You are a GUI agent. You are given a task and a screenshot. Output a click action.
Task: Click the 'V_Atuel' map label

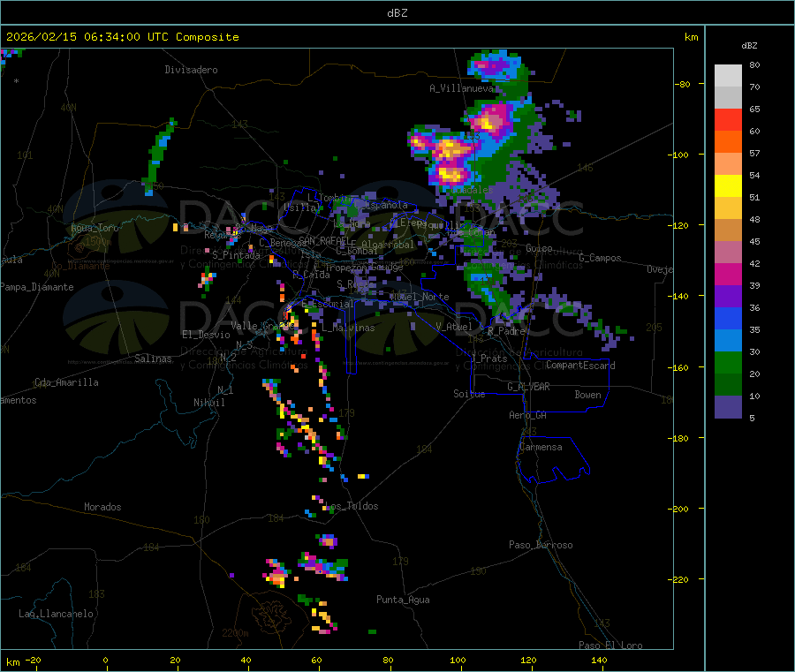454,327
